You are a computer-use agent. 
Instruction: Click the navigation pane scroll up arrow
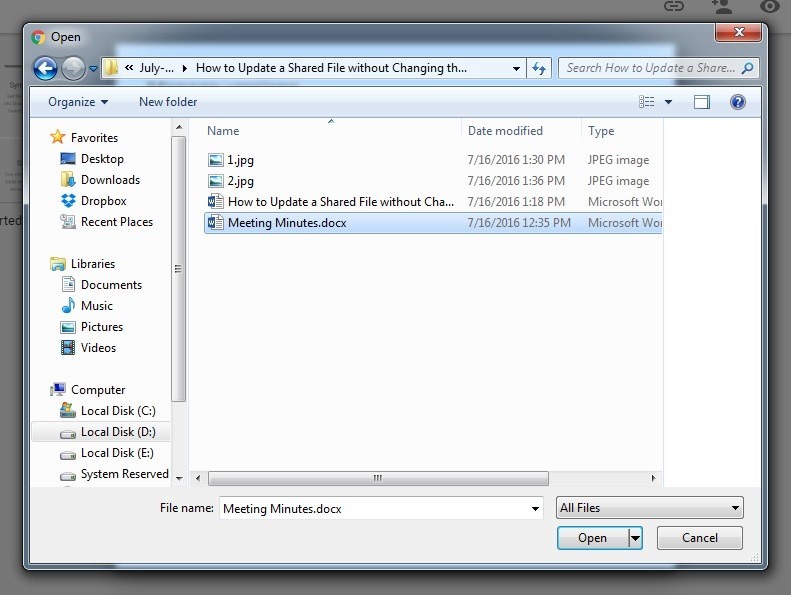coord(179,127)
